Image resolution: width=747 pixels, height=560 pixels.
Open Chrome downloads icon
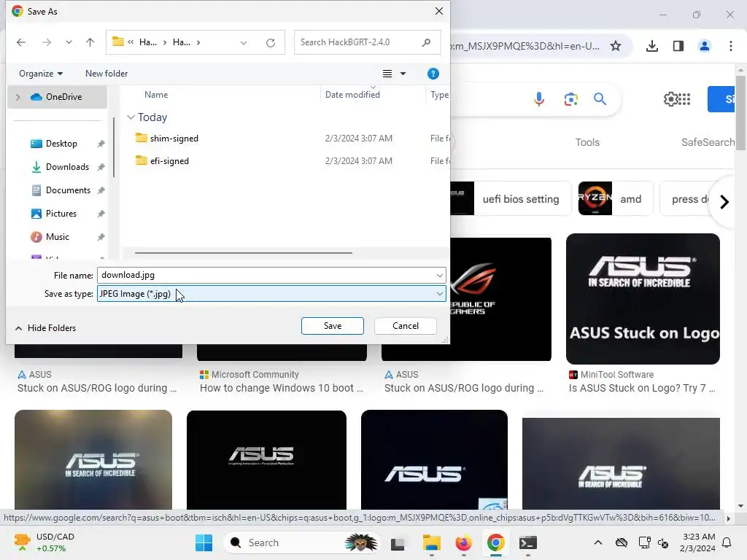(x=652, y=46)
